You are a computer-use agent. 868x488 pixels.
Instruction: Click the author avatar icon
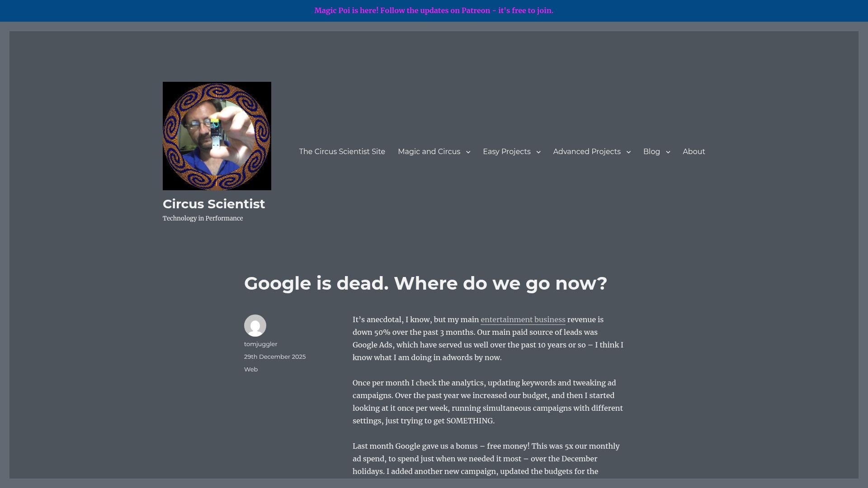click(x=255, y=325)
